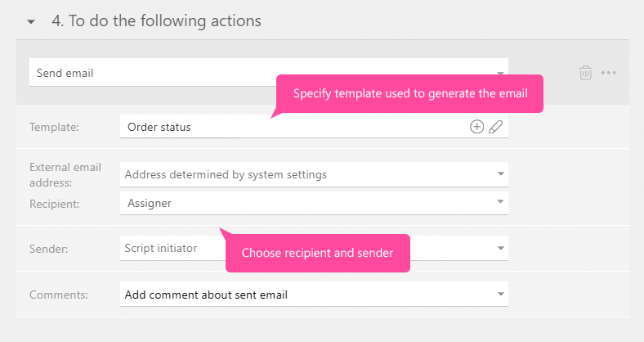Add a new template with plus icon
Viewport: 644px width, 342px height.
click(476, 127)
